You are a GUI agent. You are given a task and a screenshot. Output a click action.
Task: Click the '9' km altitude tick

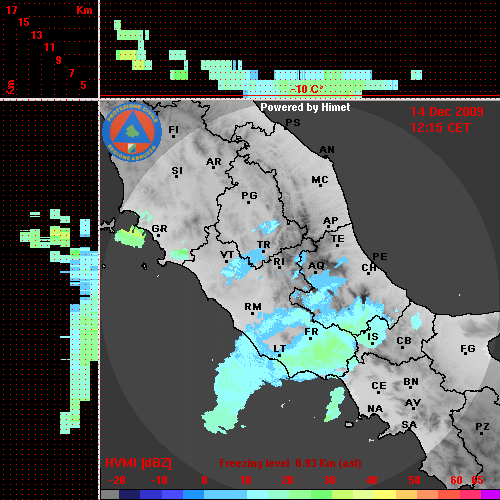[59, 60]
